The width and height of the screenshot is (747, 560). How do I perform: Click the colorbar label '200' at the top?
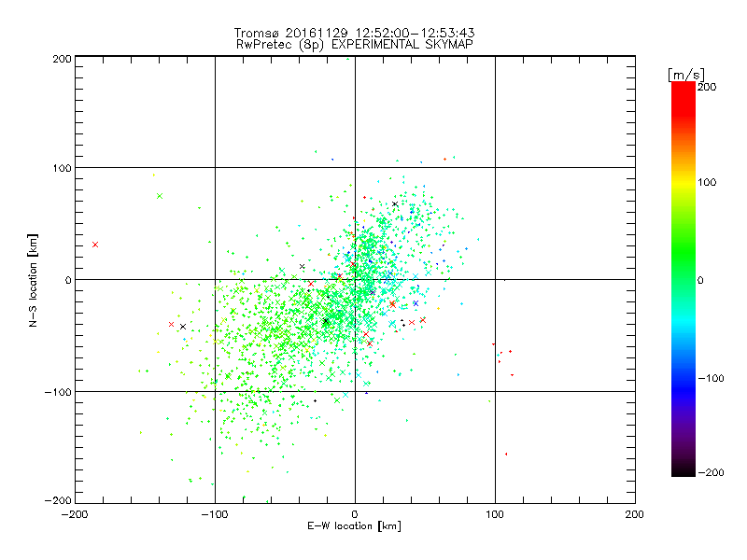pyautogui.click(x=707, y=87)
